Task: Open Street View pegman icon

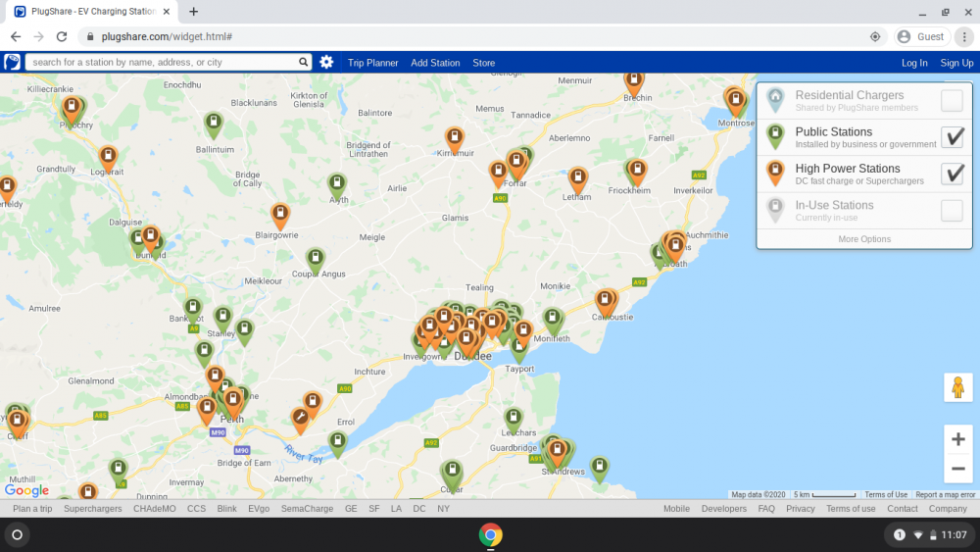Action: (957, 387)
